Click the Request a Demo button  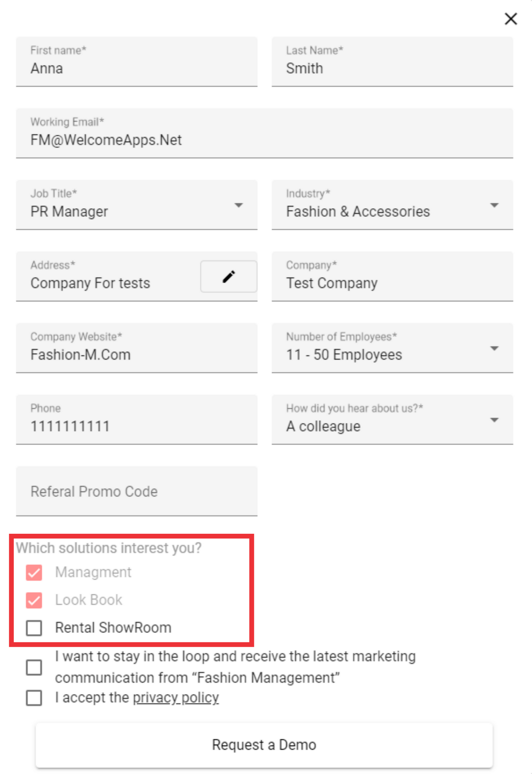(x=264, y=745)
